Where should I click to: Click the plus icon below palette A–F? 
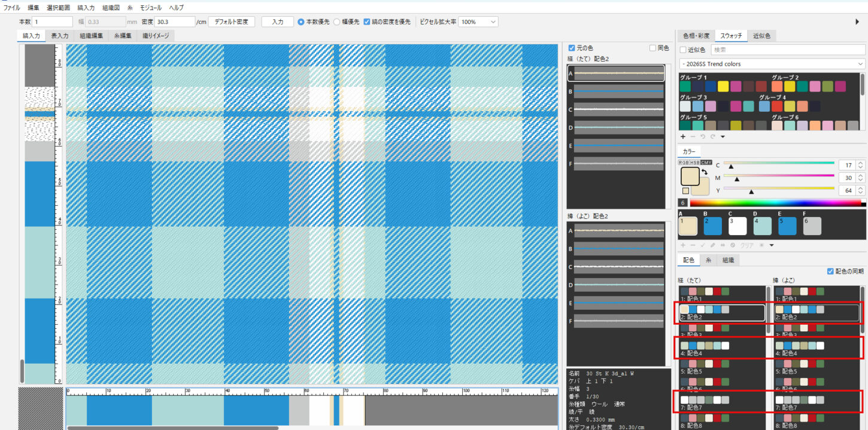pos(683,245)
